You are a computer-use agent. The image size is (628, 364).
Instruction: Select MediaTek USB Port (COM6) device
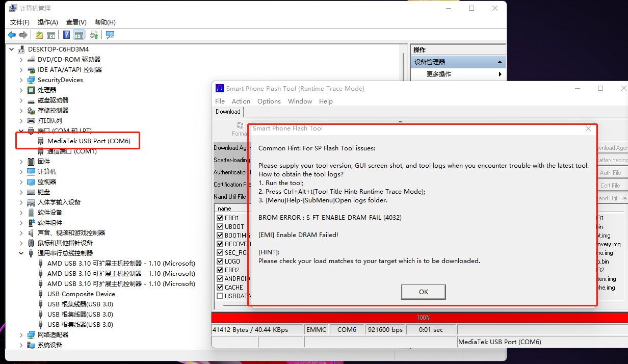point(89,141)
